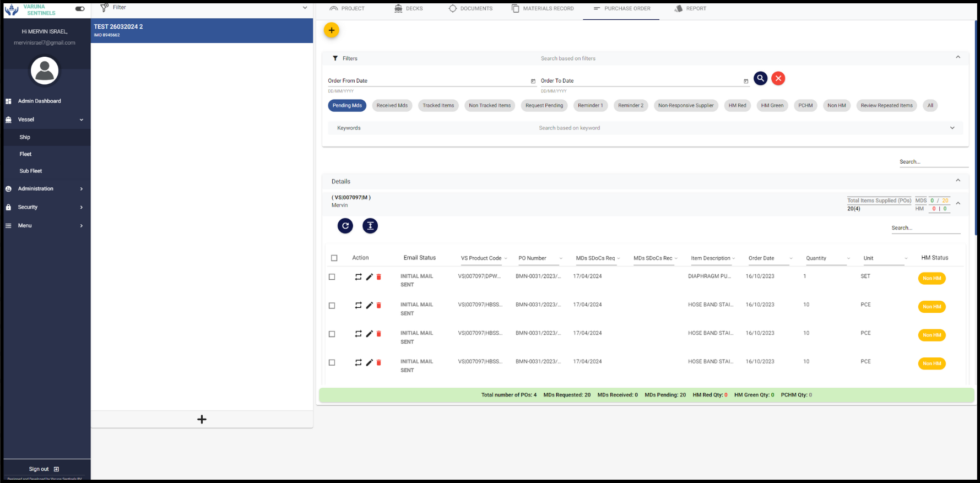This screenshot has height=483, width=980.
Task: Open the Order To Date calendar icon
Action: [746, 81]
